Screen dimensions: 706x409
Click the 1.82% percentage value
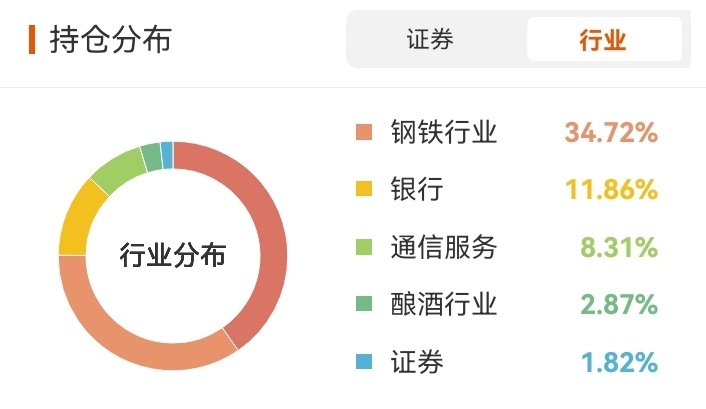click(x=618, y=361)
